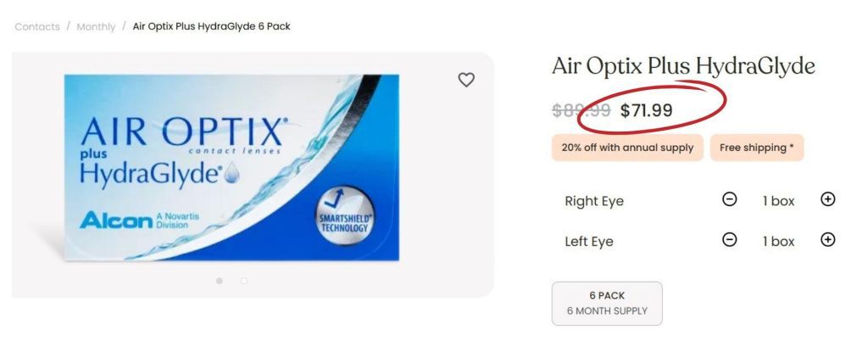Add product to wishlist with heart icon
Viewport: 868px width, 352px height.
click(x=466, y=80)
